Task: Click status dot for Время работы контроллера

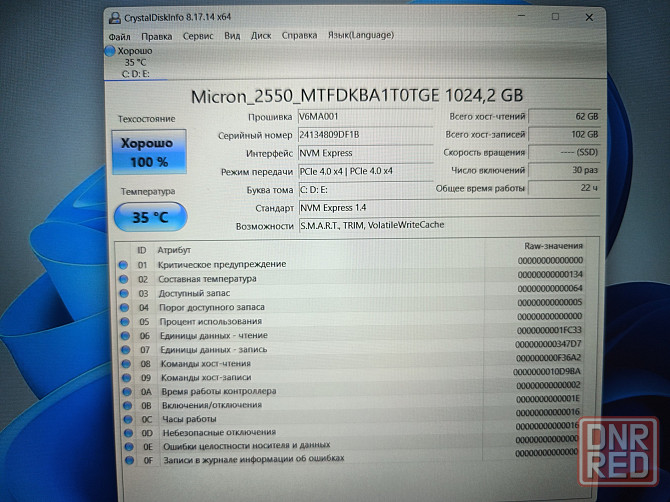Action: click(127, 391)
